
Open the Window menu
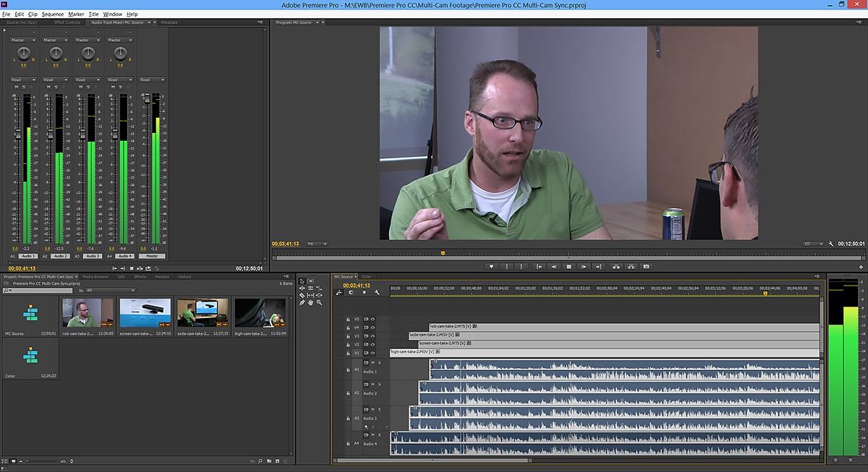coord(112,14)
